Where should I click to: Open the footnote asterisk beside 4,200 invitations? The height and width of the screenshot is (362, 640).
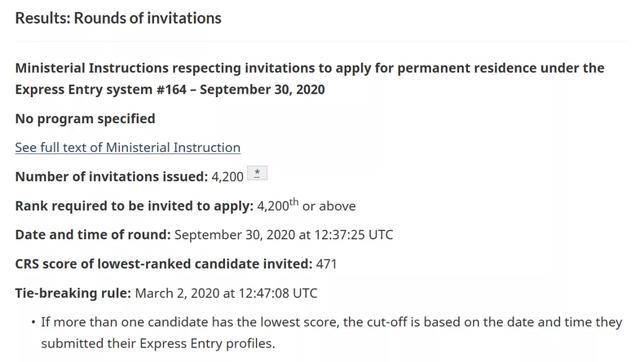click(257, 173)
